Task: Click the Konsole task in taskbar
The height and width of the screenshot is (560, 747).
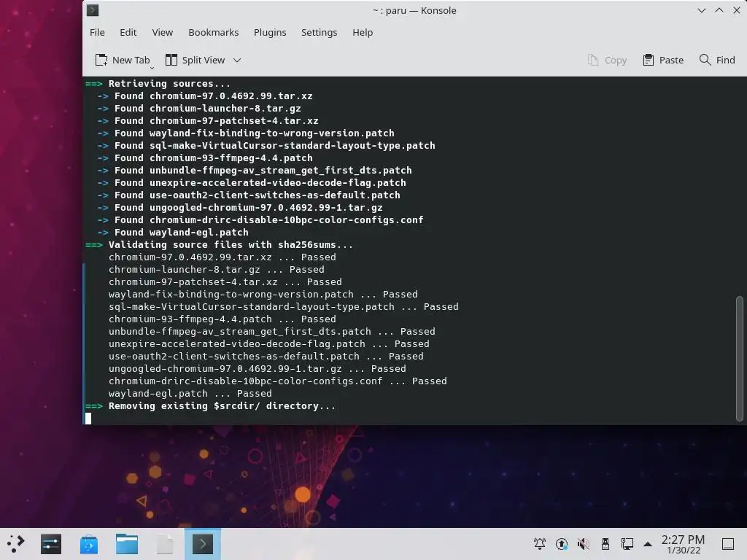Action: [x=203, y=544]
